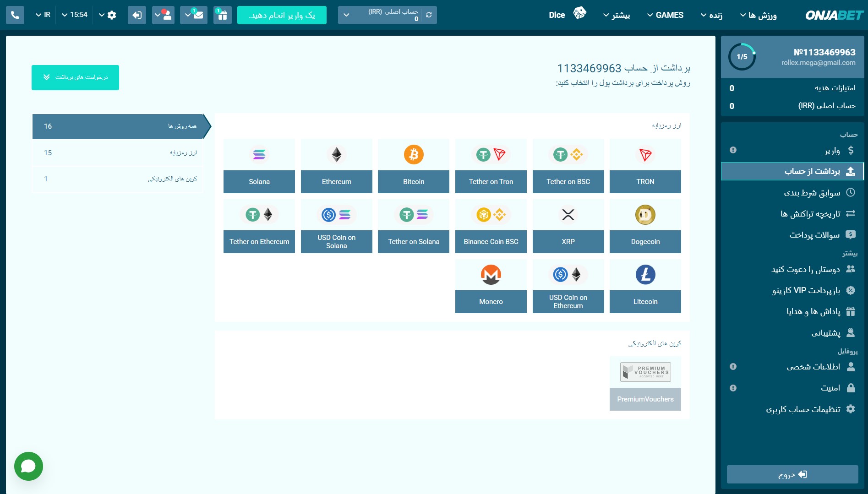868x494 pixels.
Task: Open پشتیبانی support in sidebar
Action: pyautogui.click(x=792, y=333)
